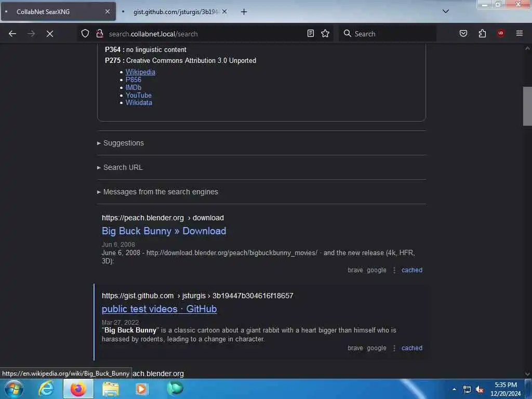This screenshot has width=532, height=399.
Task: Launch Internet Explorer from taskbar
Action: click(x=46, y=389)
